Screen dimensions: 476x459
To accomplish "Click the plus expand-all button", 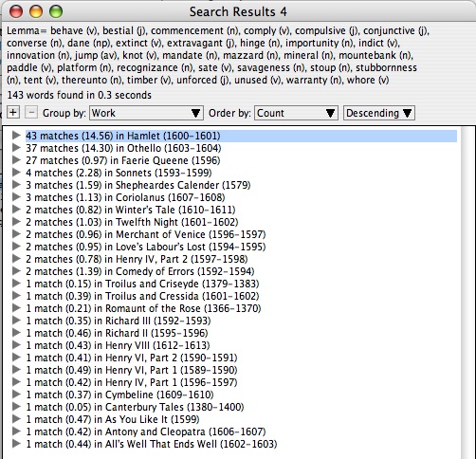I will pyautogui.click(x=13, y=113).
